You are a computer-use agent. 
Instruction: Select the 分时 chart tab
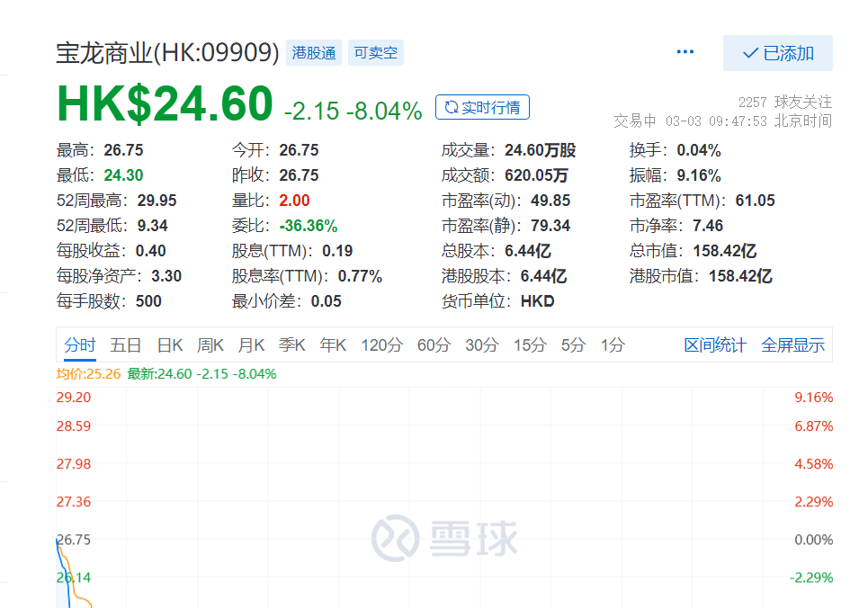coord(79,345)
